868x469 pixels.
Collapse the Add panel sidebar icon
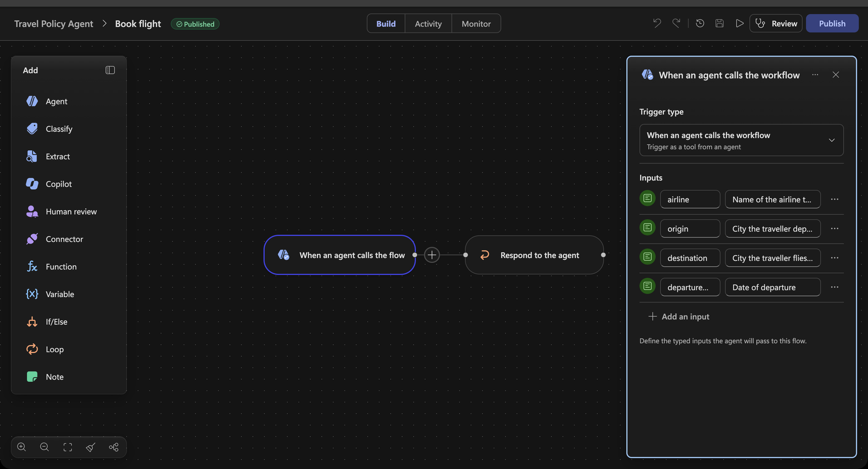tap(110, 70)
